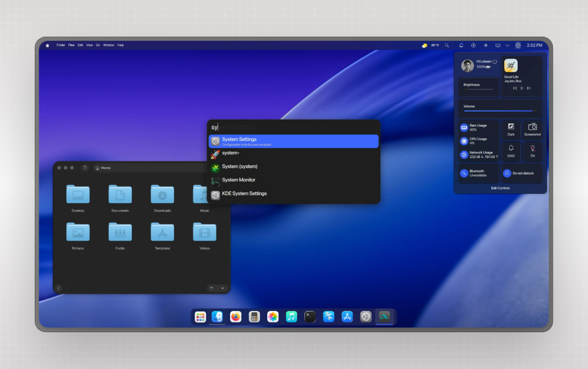The height and width of the screenshot is (369, 588).
Task: Expand hidden menu bar items via the chevron
Action: [508, 45]
